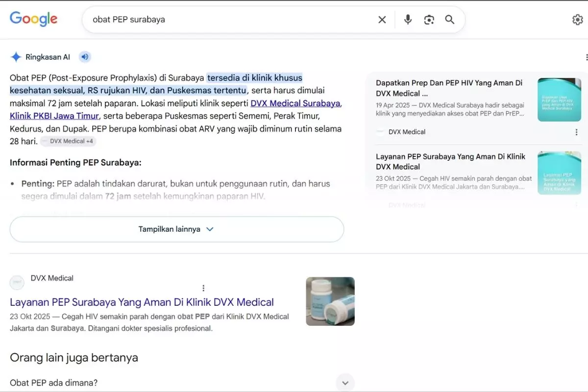Follow the Klinik PKBI Jawa Timur link
Screen dimensions: 588x392
pyautogui.click(x=54, y=116)
